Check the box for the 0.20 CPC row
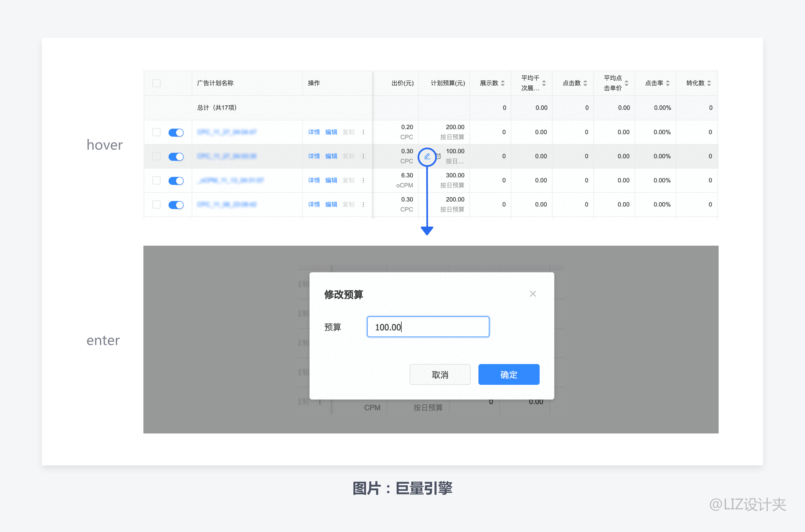Image resolution: width=805 pixels, height=532 pixels. pos(156,132)
